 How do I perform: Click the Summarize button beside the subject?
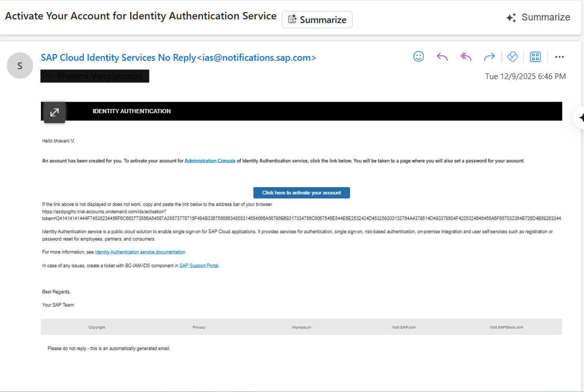click(317, 20)
